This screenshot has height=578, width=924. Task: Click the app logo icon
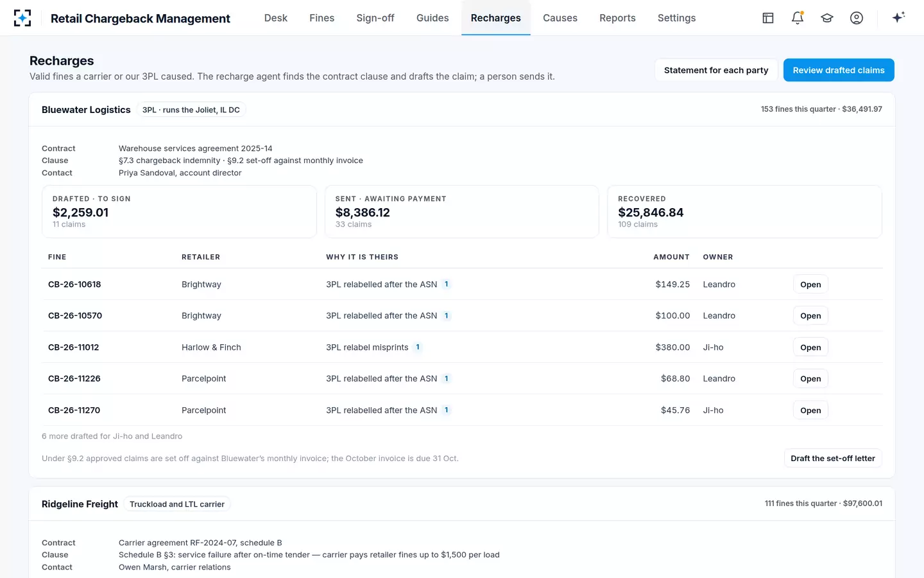click(22, 18)
